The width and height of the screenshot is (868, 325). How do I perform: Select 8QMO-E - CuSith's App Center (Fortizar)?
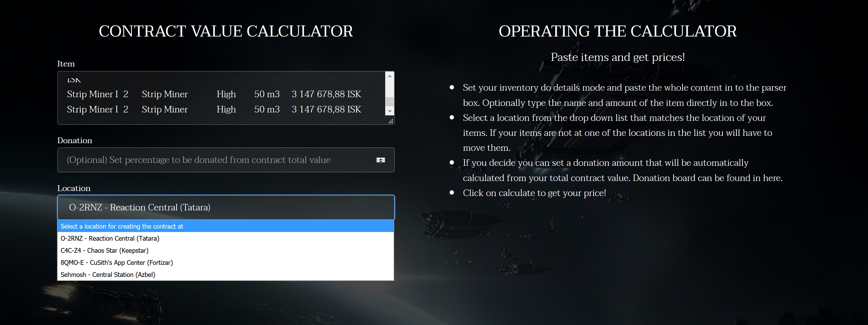[x=225, y=263]
